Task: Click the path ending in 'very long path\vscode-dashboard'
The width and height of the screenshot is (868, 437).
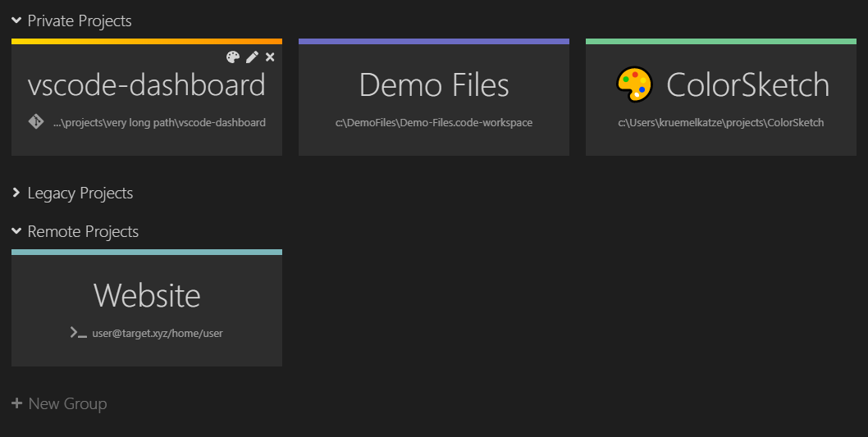Action: 159,123
